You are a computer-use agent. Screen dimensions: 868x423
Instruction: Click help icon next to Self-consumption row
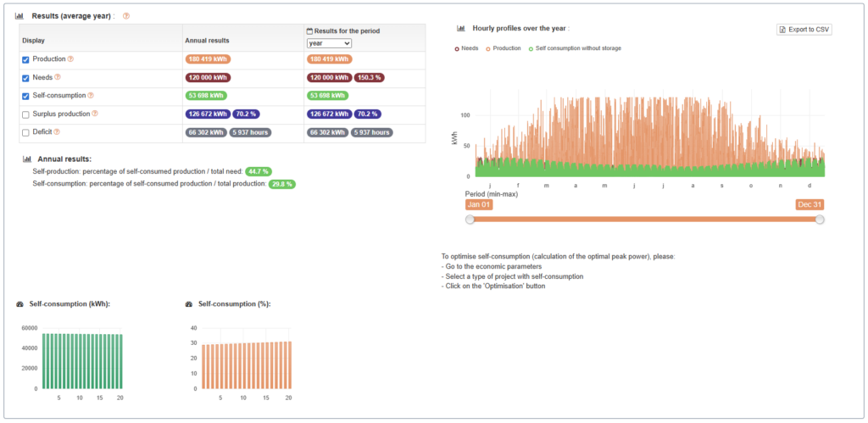[91, 96]
